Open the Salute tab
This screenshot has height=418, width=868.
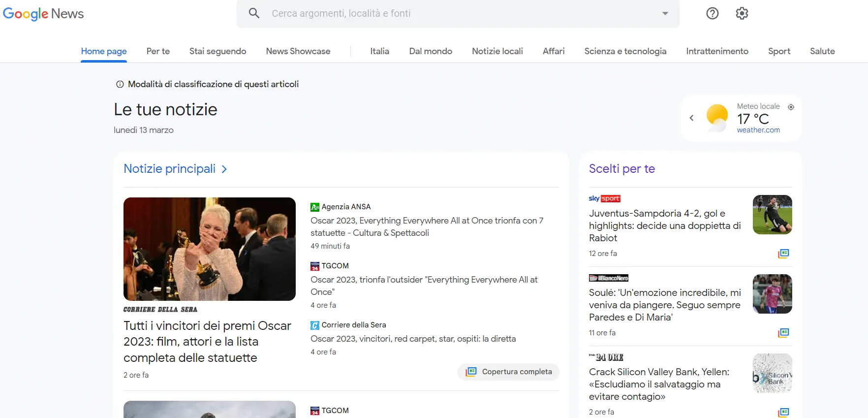coord(822,51)
